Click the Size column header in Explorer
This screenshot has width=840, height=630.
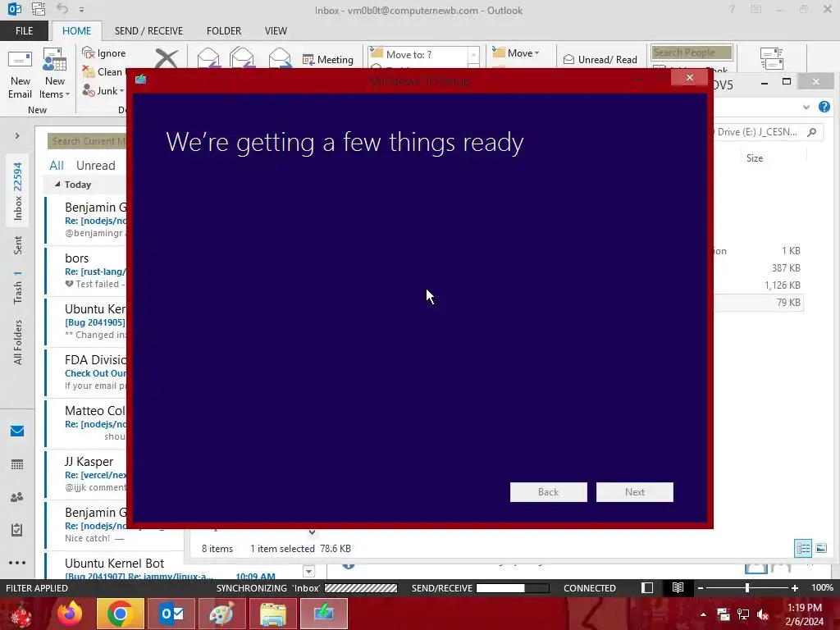pos(755,158)
